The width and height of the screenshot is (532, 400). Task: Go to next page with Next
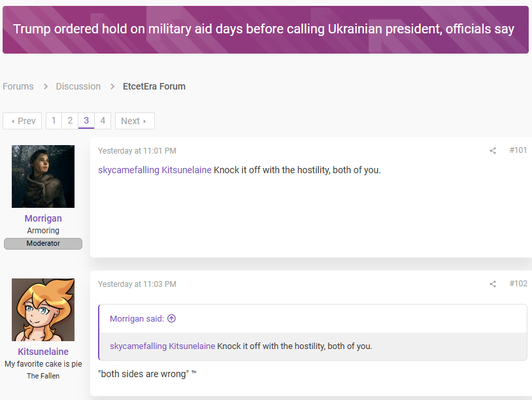click(135, 121)
